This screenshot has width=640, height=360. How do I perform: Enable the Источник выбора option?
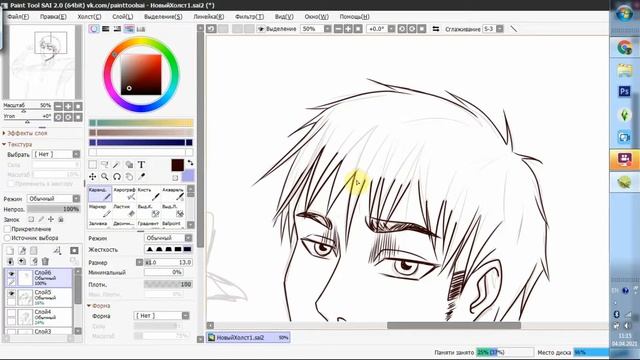click(x=7, y=238)
